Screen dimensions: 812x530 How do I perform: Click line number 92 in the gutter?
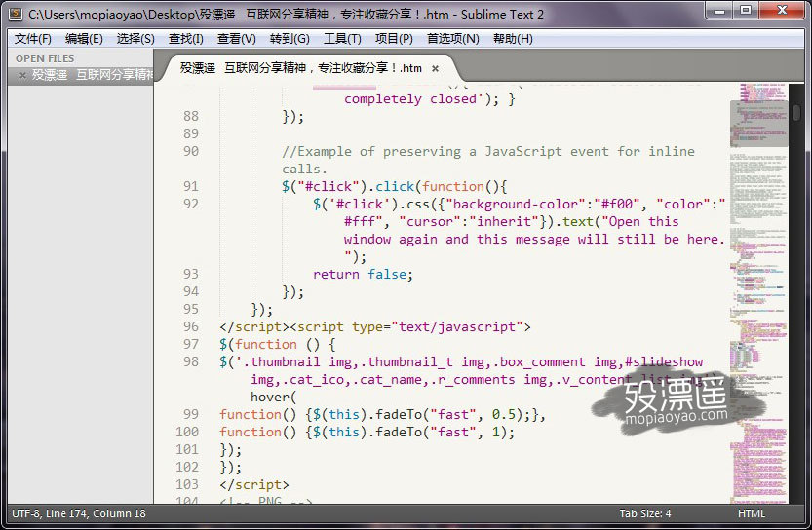pyautogui.click(x=191, y=204)
